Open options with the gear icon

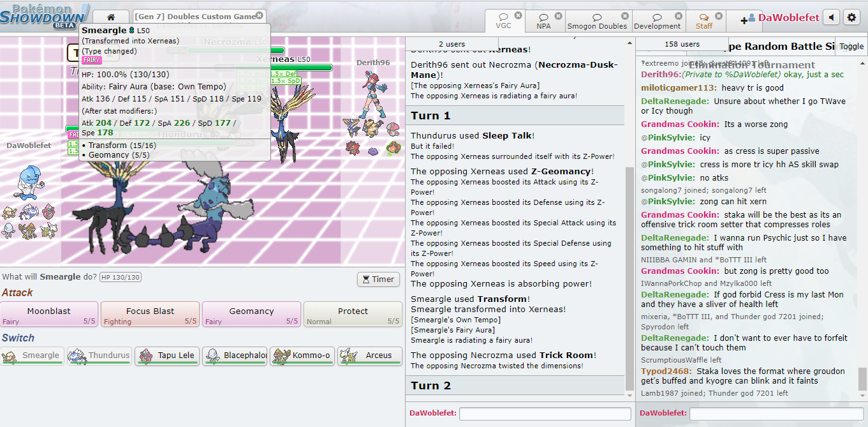(851, 17)
